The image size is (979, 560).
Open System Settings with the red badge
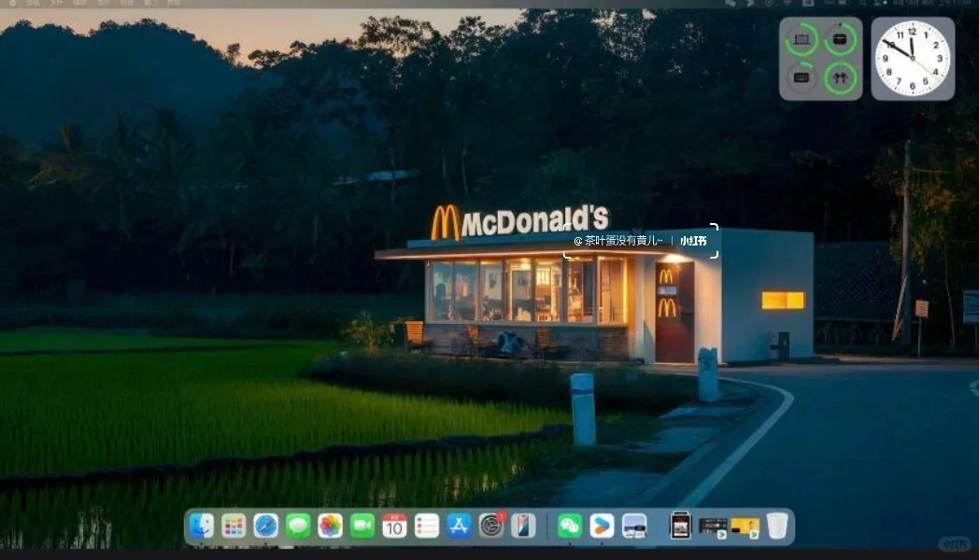(x=491, y=525)
